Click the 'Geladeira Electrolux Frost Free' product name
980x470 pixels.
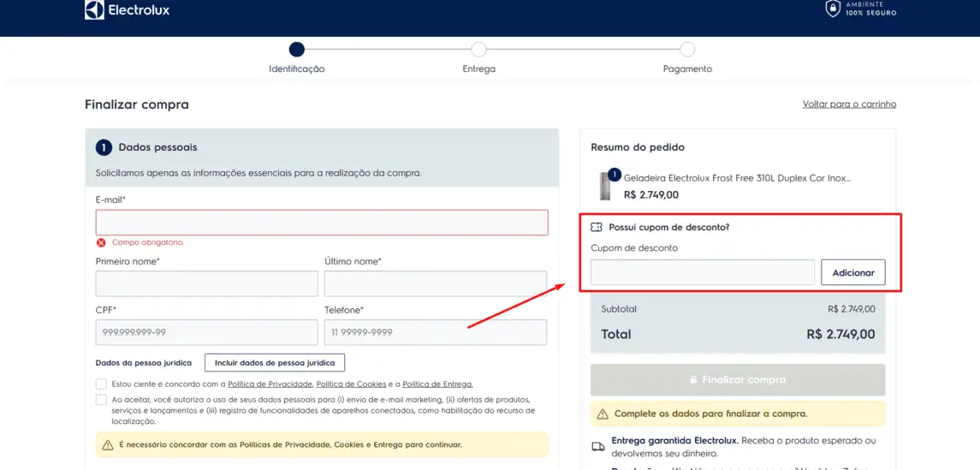point(738,178)
